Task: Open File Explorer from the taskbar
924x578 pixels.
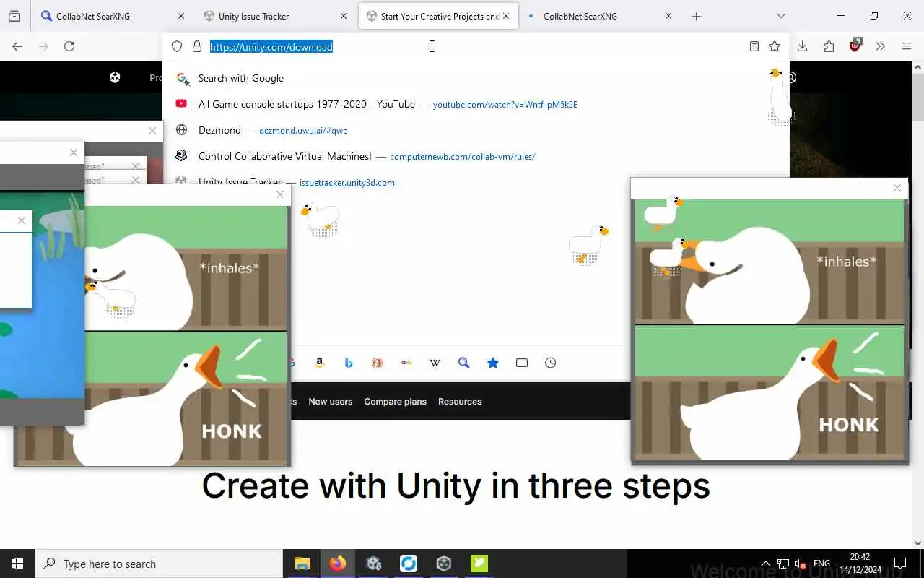Action: pos(302,564)
